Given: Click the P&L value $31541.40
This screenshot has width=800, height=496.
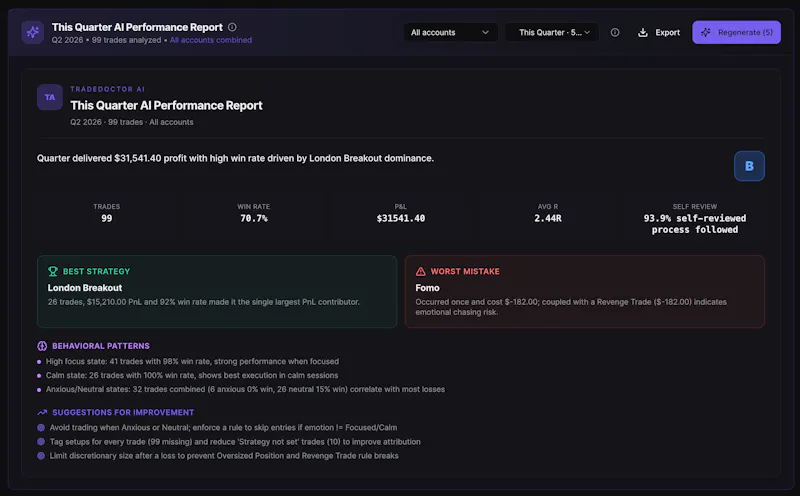Looking at the screenshot, I should pos(401,218).
